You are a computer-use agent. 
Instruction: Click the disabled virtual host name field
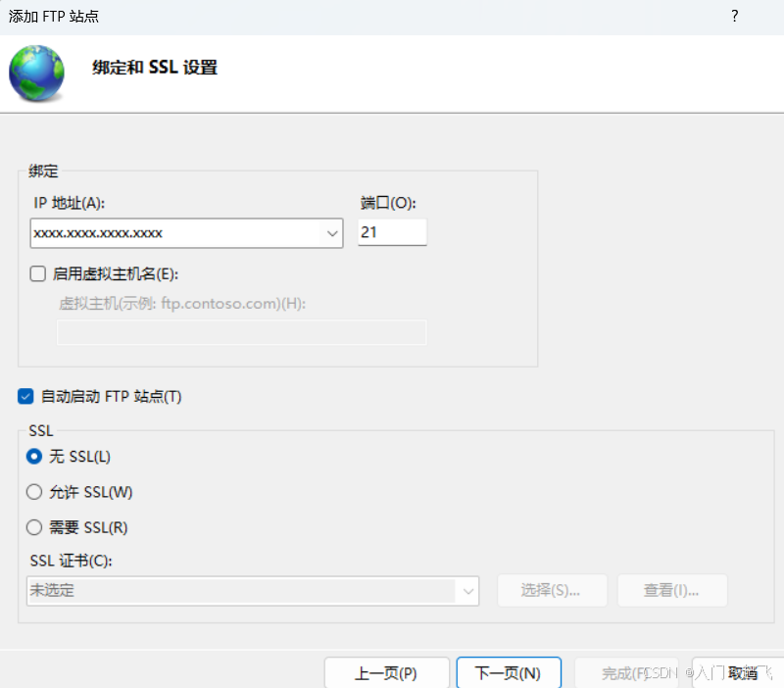[241, 332]
